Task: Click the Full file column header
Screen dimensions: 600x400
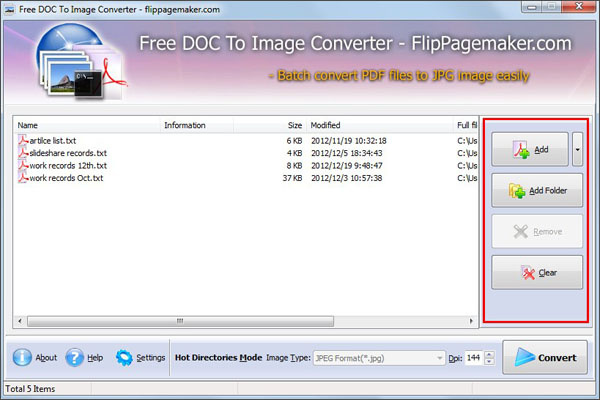Action: tap(466, 125)
